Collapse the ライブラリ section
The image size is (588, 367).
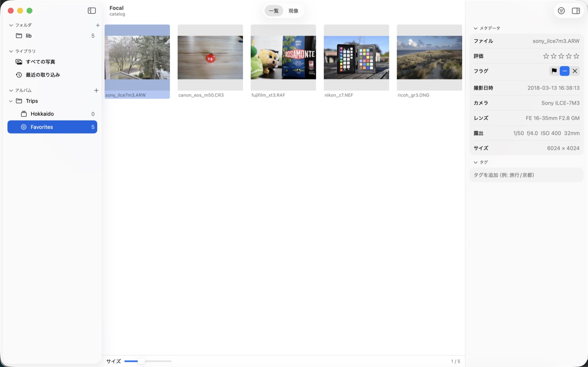[x=11, y=51]
